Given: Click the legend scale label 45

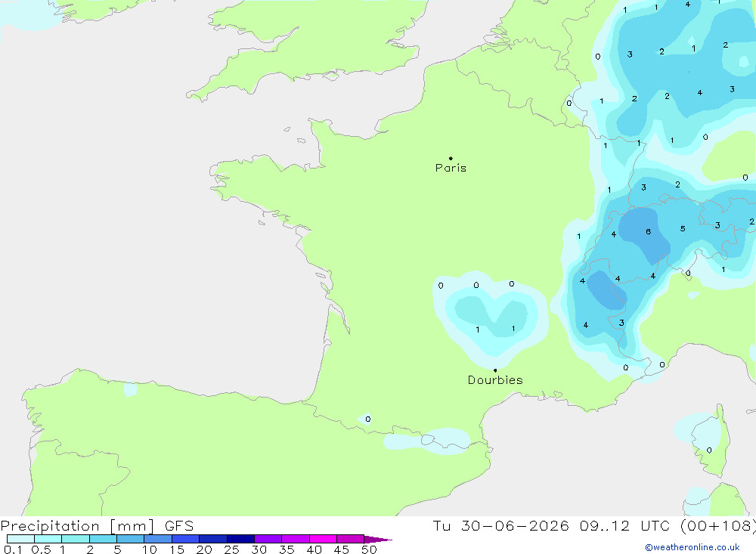Looking at the screenshot, I should [x=342, y=549].
